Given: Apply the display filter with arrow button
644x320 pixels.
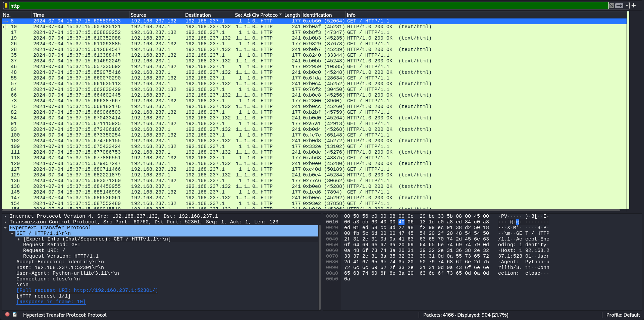Looking at the screenshot, I should click(619, 6).
